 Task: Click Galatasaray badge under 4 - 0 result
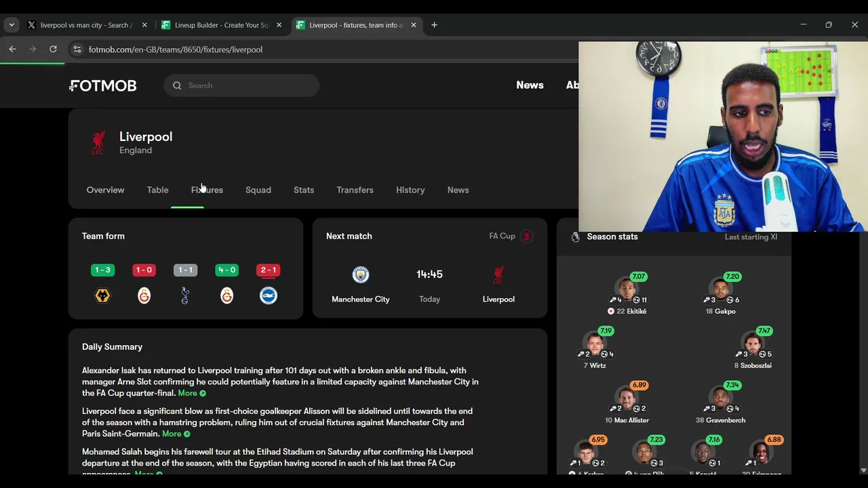[226, 296]
